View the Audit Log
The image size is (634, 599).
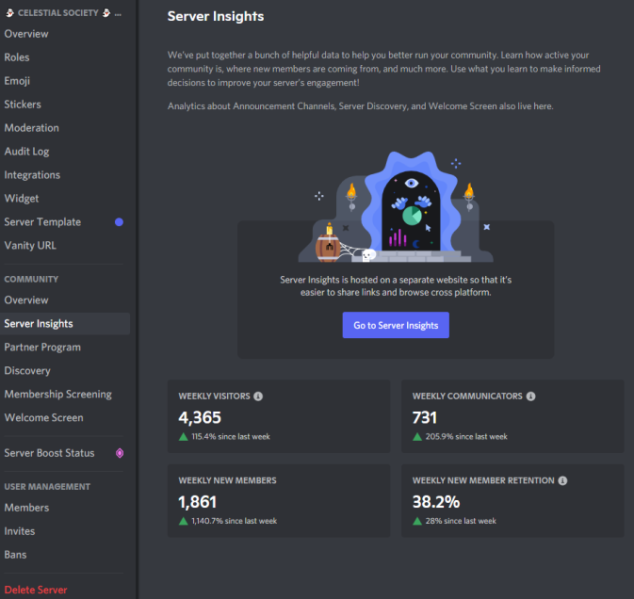coord(27,152)
